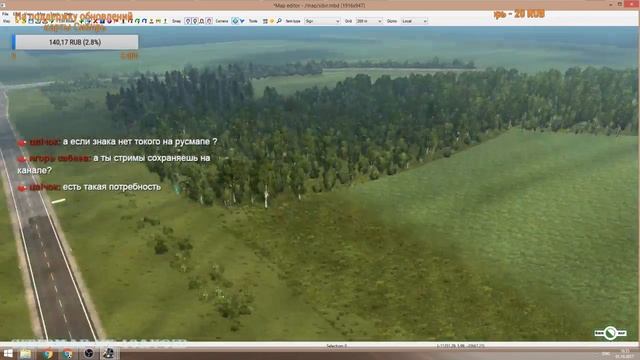Click the grid Tools icon
Viewport: 640px width, 360px height.
[x=265, y=21]
